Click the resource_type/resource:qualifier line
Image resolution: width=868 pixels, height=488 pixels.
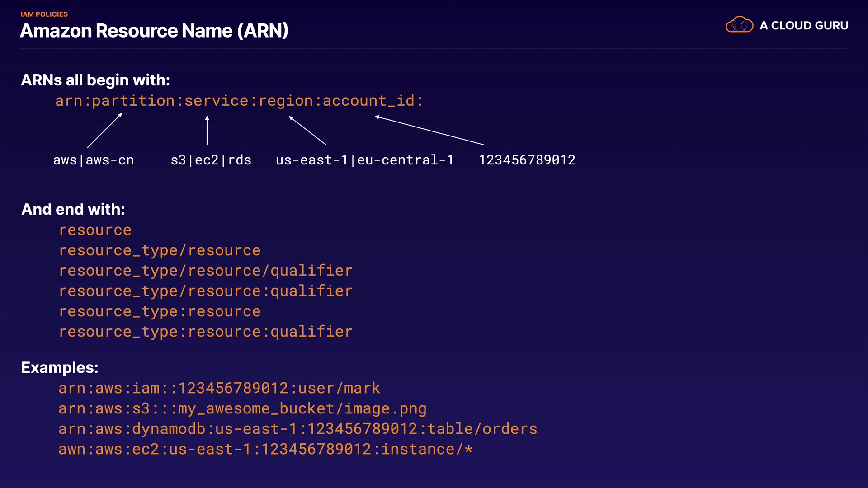[x=206, y=291]
